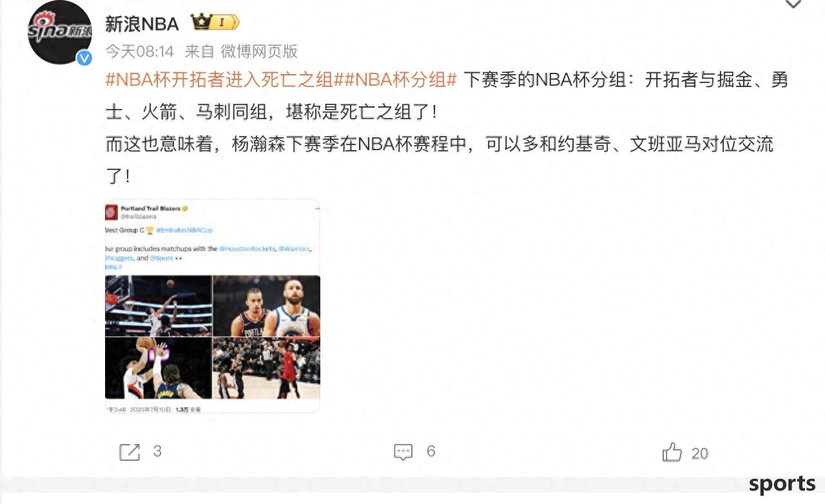This screenshot has width=825, height=504.
Task: Click the blue verified badge on avatar
Action: pos(84,58)
